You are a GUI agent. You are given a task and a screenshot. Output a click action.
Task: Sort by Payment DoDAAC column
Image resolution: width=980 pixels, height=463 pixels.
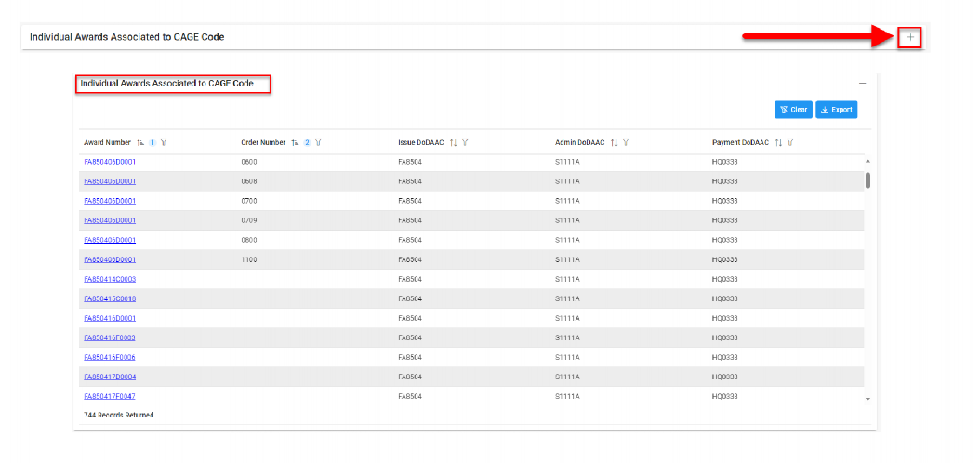[x=778, y=142]
